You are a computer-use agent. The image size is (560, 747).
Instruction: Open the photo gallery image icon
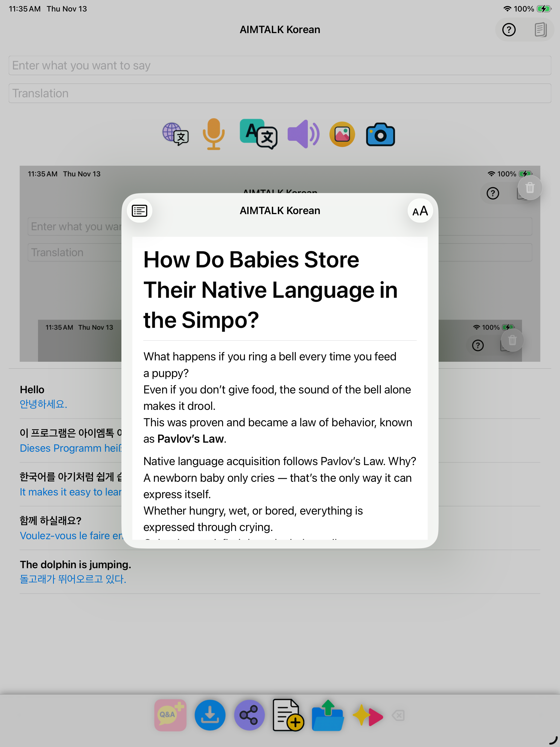pyautogui.click(x=342, y=134)
